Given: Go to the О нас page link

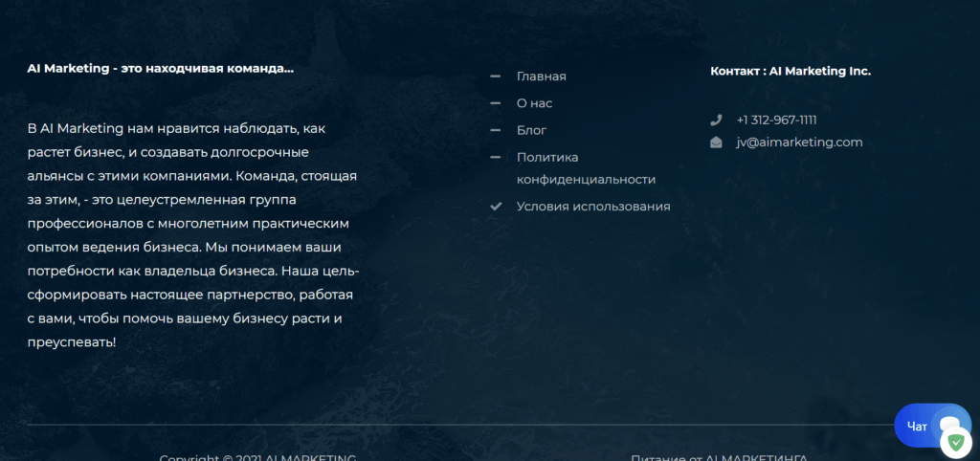Looking at the screenshot, I should pyautogui.click(x=534, y=103).
